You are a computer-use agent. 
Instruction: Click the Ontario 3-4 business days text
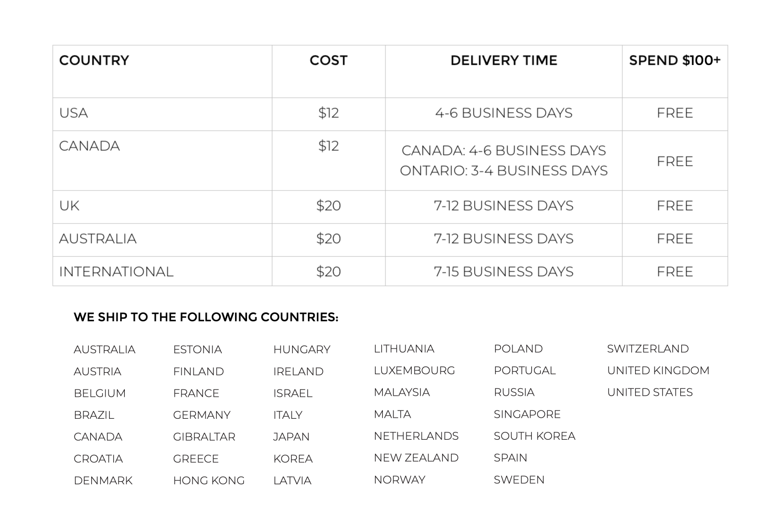click(504, 171)
